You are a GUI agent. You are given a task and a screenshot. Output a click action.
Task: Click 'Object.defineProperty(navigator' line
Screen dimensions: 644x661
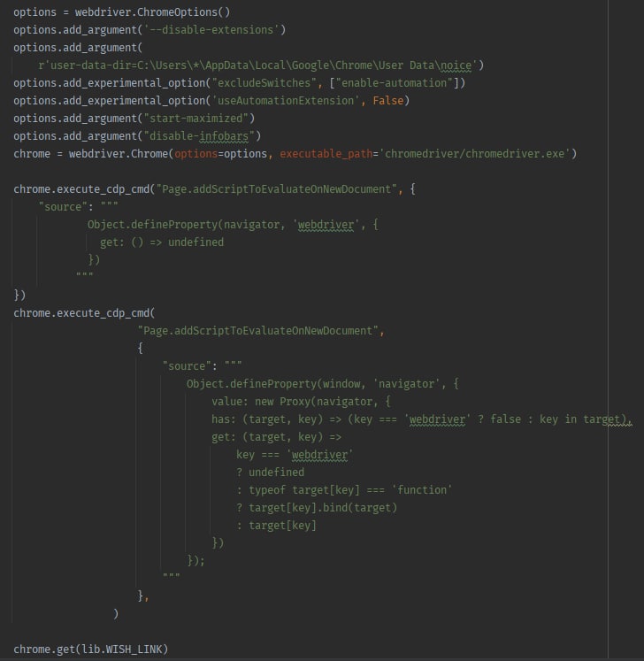click(x=233, y=225)
